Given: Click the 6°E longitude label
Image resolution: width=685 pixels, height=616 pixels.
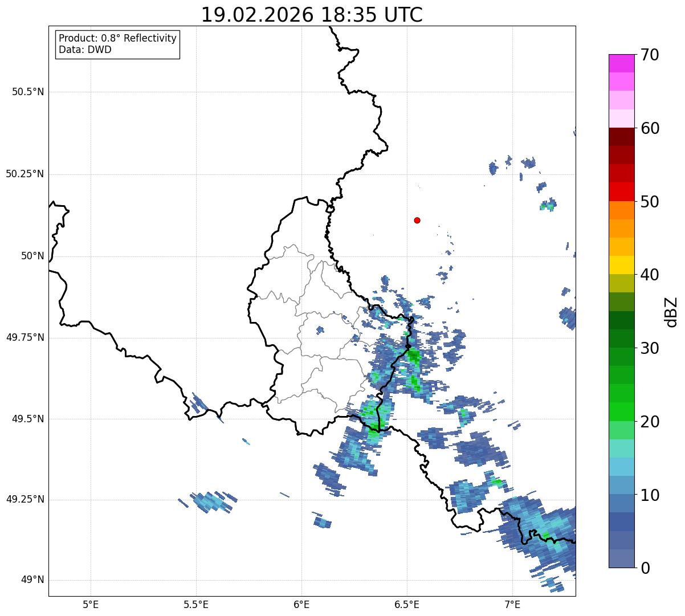Looking at the screenshot, I should [301, 604].
